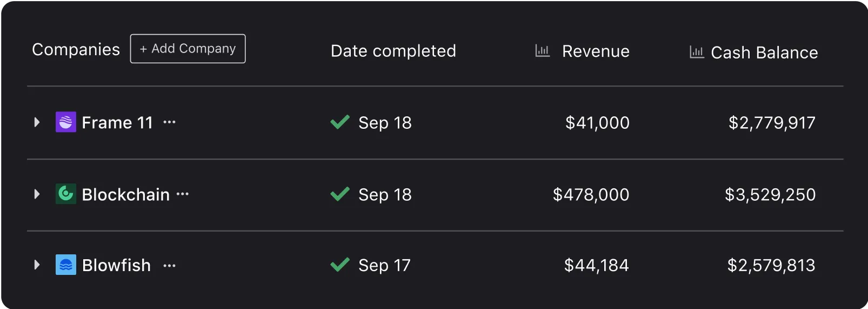This screenshot has height=309, width=868.
Task: Click the Cash Balance chart icon
Action: 697,52
